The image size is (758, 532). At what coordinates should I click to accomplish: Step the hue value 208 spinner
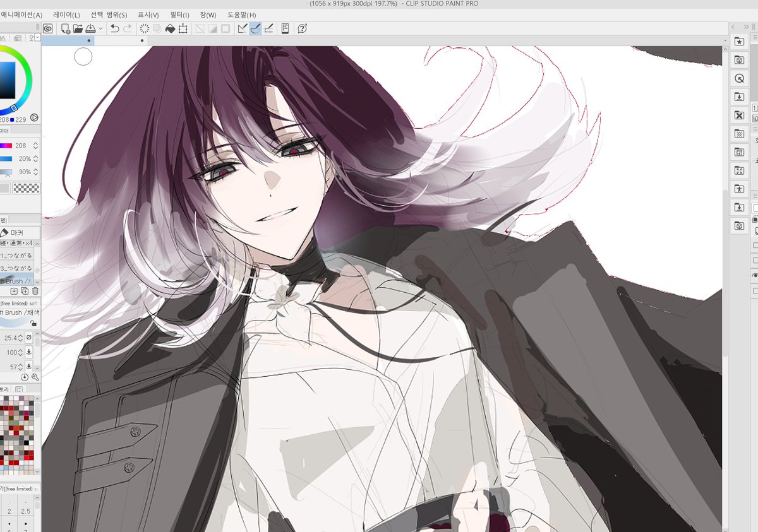[x=35, y=145]
